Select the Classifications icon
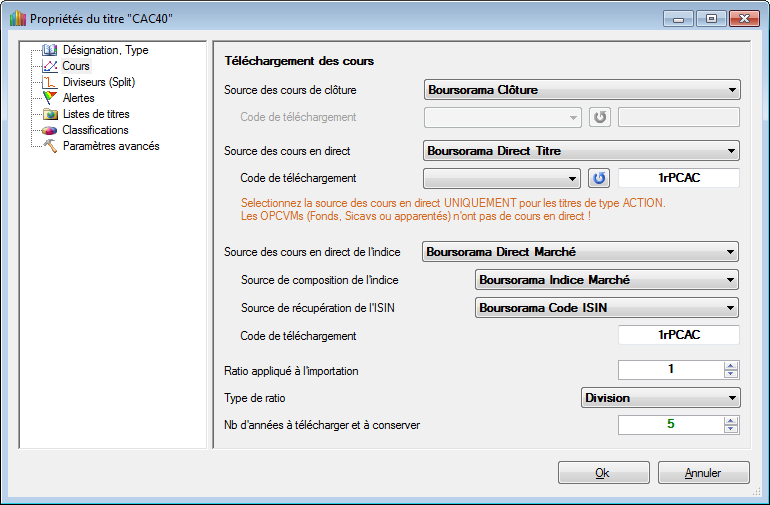 pos(50,130)
